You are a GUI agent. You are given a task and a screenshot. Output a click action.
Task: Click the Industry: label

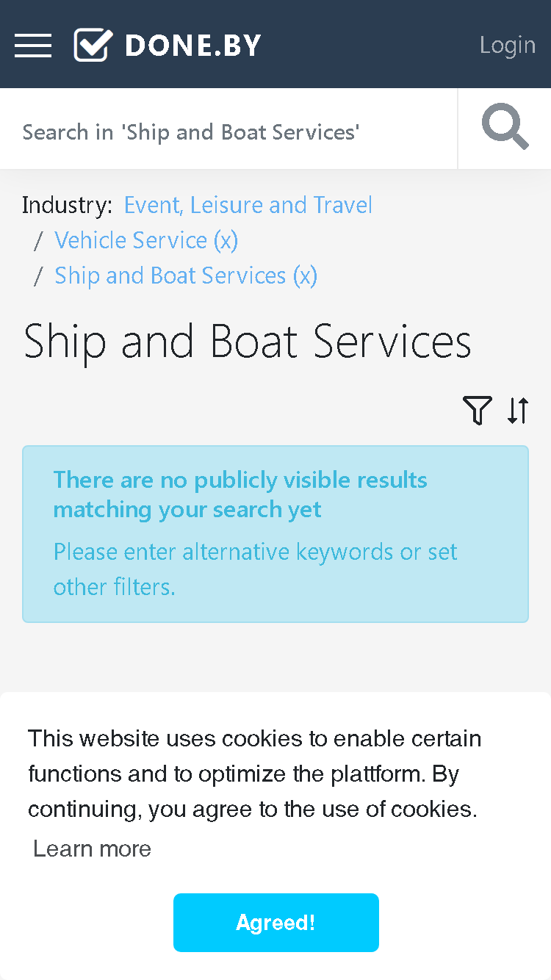click(x=68, y=205)
